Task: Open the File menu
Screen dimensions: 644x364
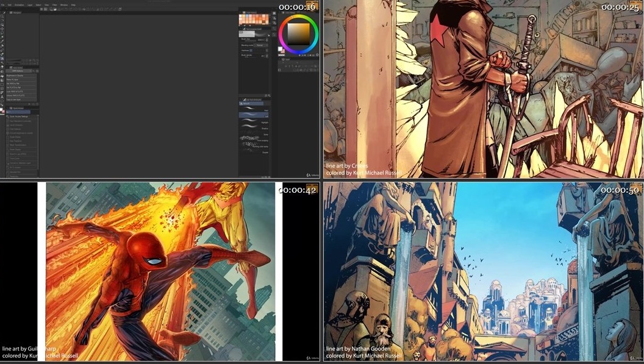Action: (x=3, y=5)
